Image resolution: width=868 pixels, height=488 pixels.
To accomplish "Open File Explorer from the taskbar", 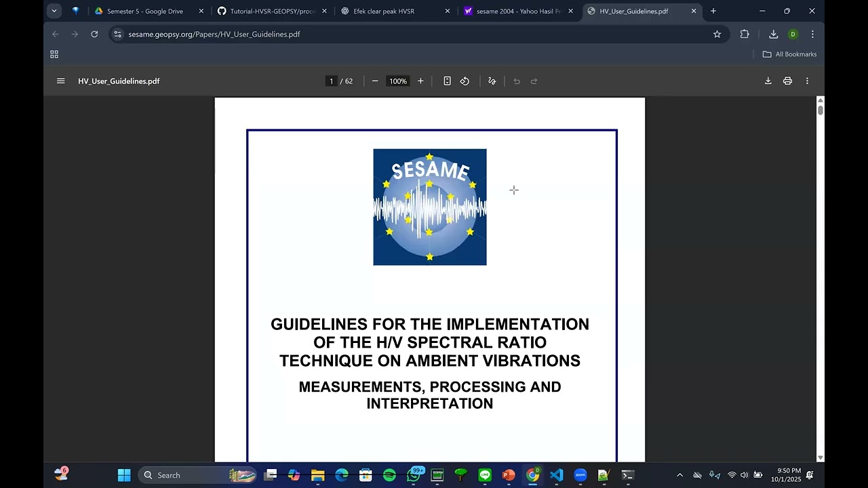I will click(318, 475).
